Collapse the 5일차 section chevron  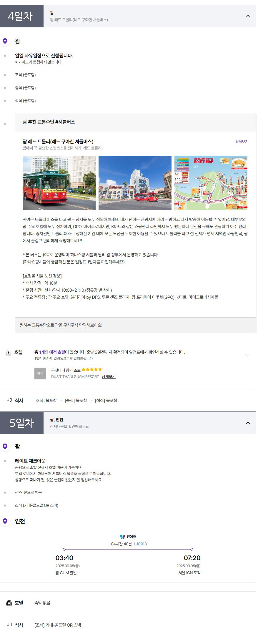coord(248,423)
